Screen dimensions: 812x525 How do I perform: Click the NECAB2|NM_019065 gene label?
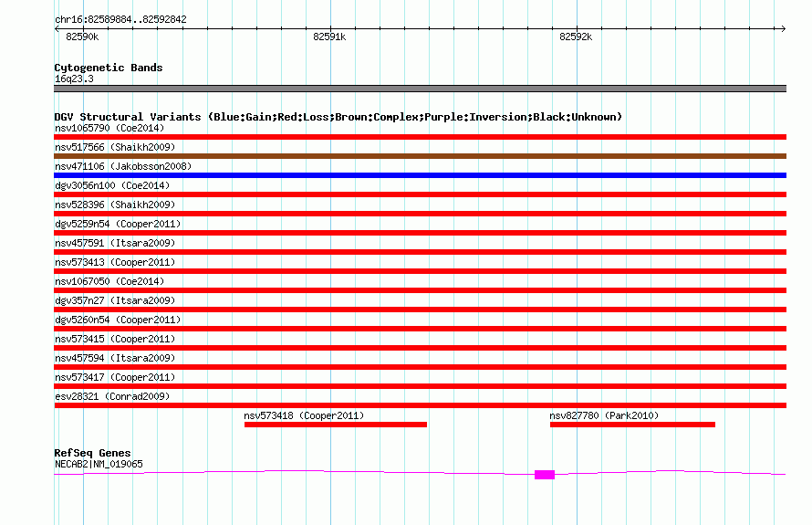pos(99,465)
